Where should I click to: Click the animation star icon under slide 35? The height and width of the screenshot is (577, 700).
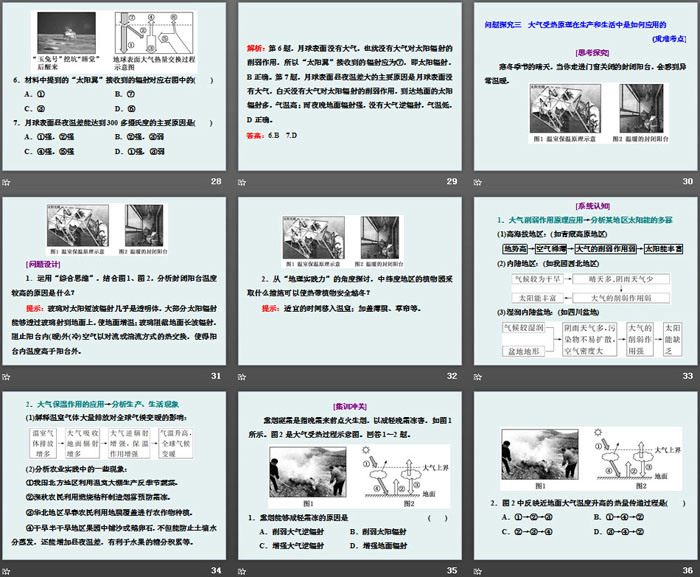click(243, 570)
